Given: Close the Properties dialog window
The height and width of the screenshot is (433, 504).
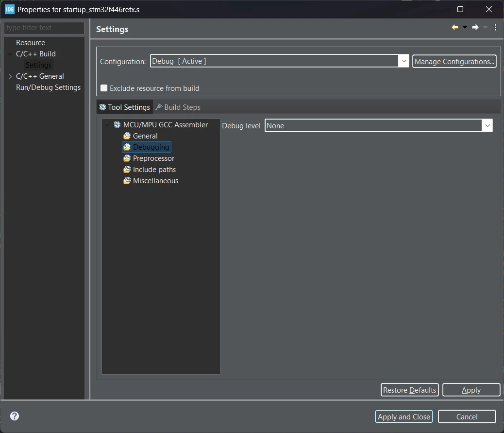Looking at the screenshot, I should (489, 9).
